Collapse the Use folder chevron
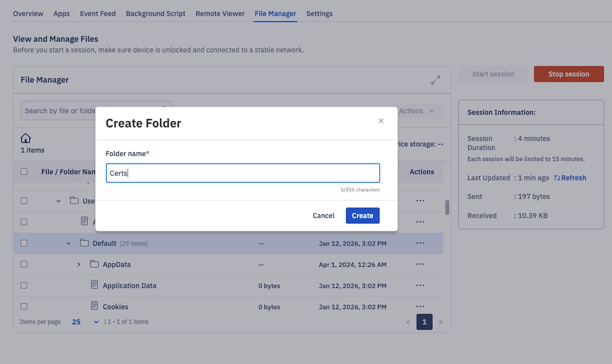Viewport: 612px width, 364px height. [x=58, y=201]
